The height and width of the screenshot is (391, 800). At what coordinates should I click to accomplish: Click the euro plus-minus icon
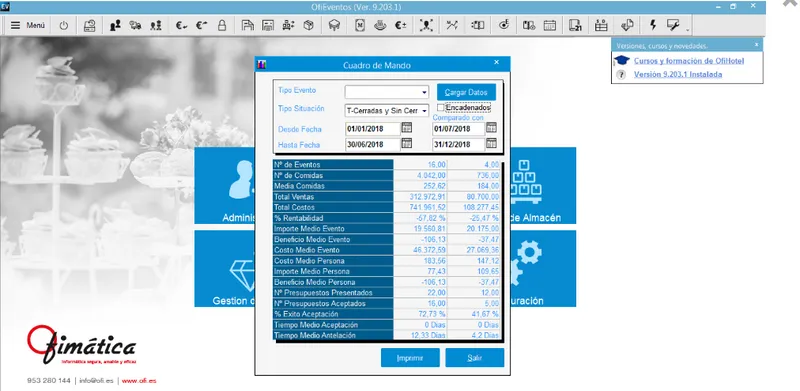401,25
